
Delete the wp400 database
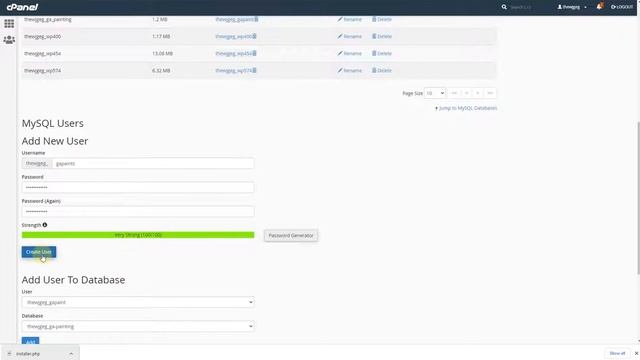point(382,36)
